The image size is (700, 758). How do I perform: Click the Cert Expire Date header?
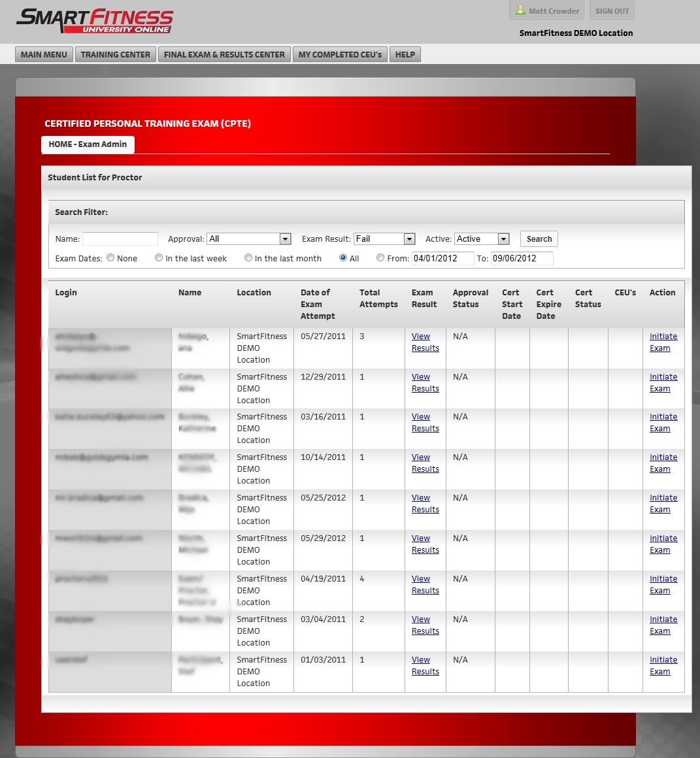pos(548,304)
